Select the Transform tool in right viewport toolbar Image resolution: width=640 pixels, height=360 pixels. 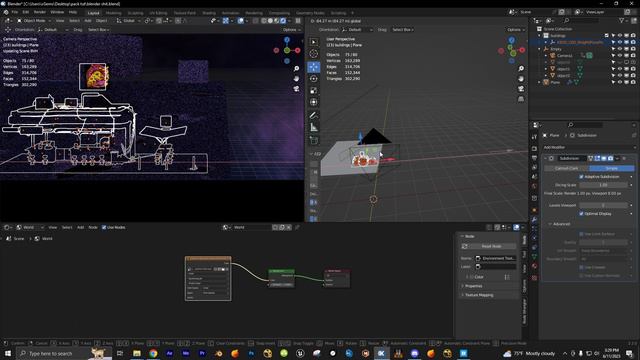pyautogui.click(x=313, y=102)
